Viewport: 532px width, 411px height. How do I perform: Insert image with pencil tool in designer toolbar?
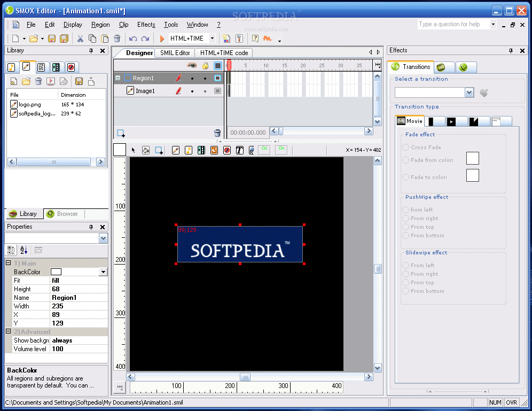(x=176, y=150)
